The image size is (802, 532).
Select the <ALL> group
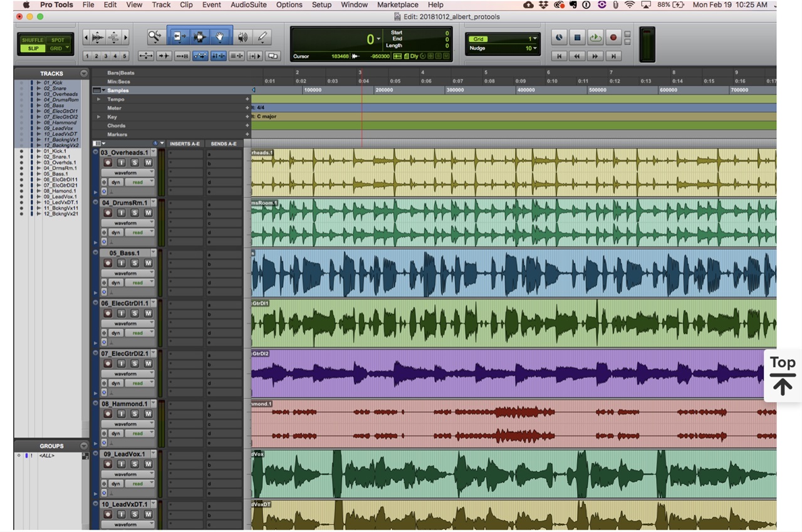[x=46, y=456]
